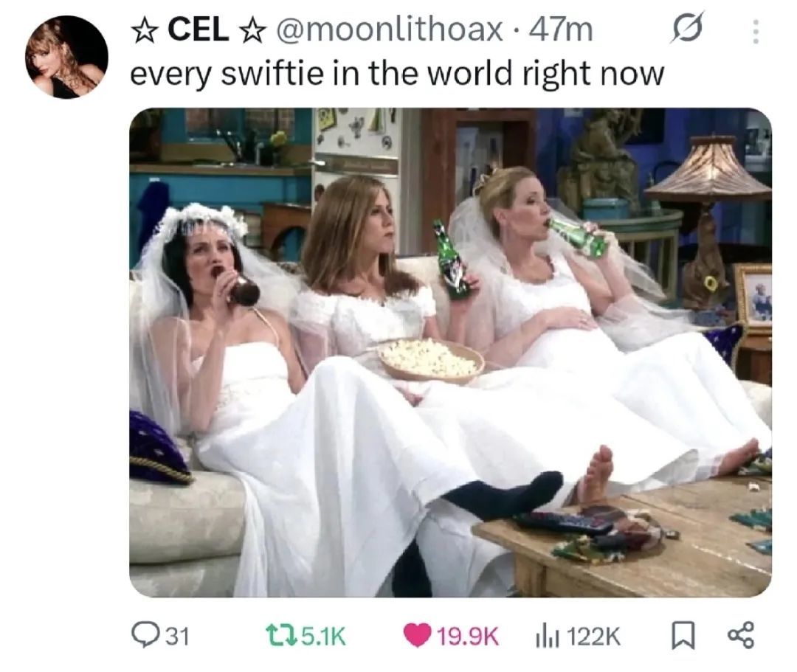Click the 31 replies count

tap(177, 636)
